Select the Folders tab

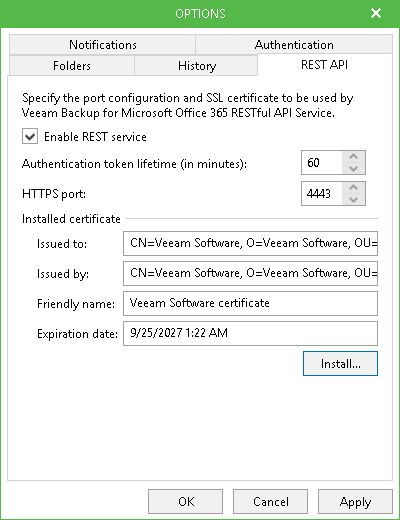tap(72, 65)
